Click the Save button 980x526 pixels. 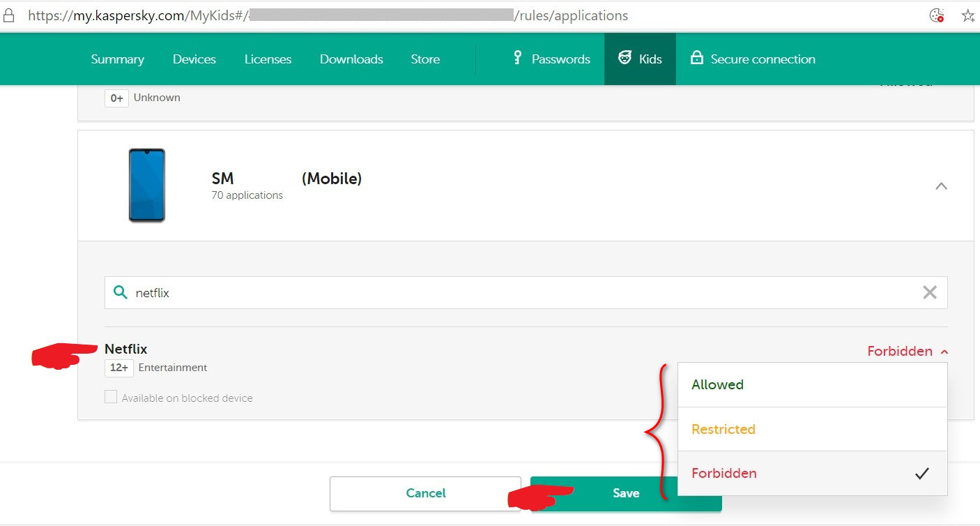point(626,493)
